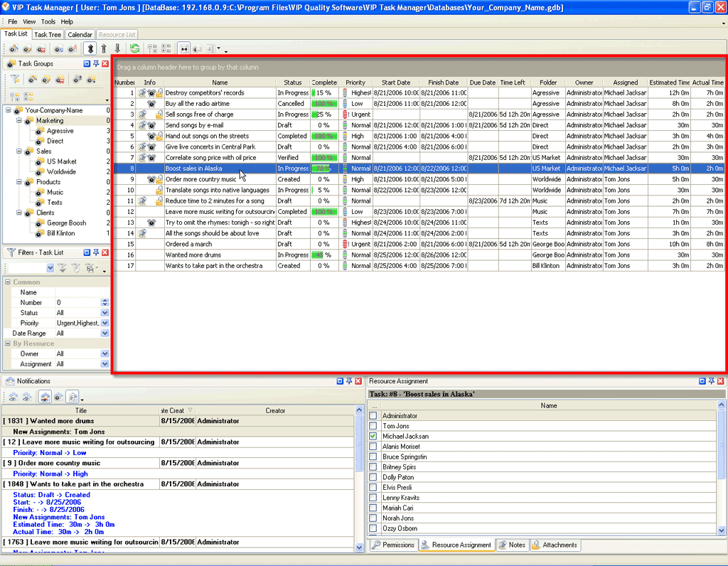This screenshot has width=728, height=566.
Task: Pin the Filters - Task List panel
Action: (x=96, y=252)
